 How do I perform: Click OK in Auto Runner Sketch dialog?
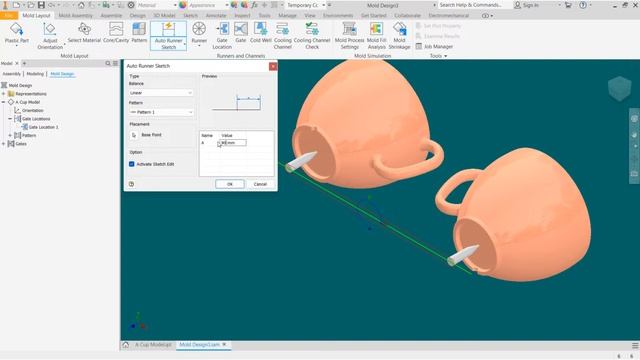coord(230,184)
